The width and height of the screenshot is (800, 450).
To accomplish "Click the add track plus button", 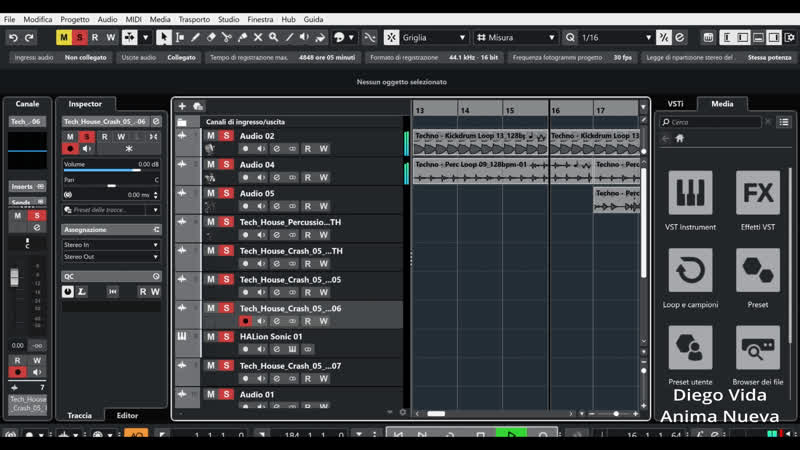I will point(182,106).
